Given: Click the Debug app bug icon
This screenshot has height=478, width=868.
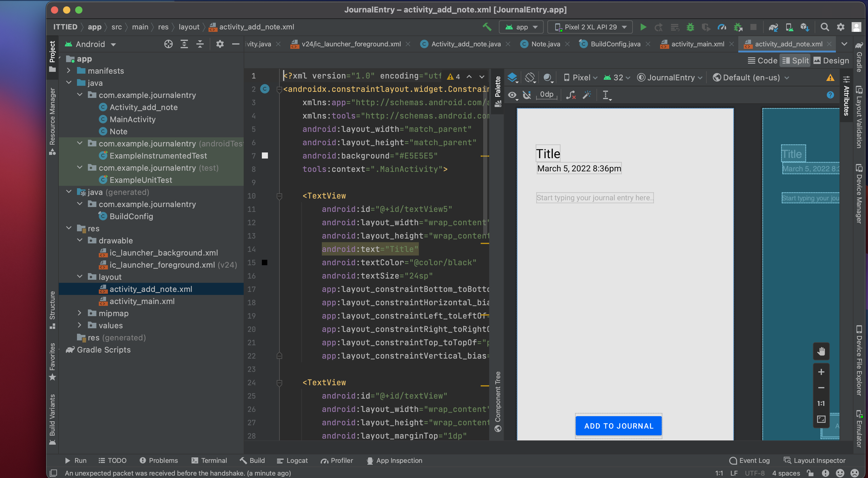Looking at the screenshot, I should coord(690,27).
